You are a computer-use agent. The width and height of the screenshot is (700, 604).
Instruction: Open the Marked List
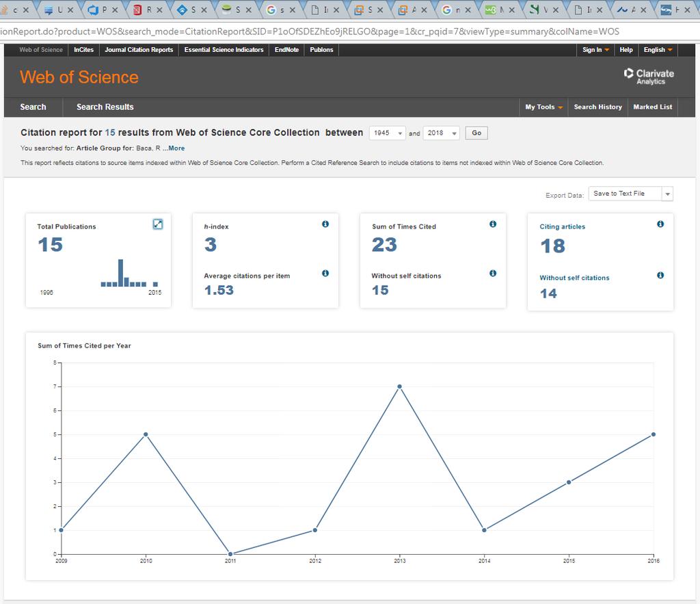click(x=653, y=107)
